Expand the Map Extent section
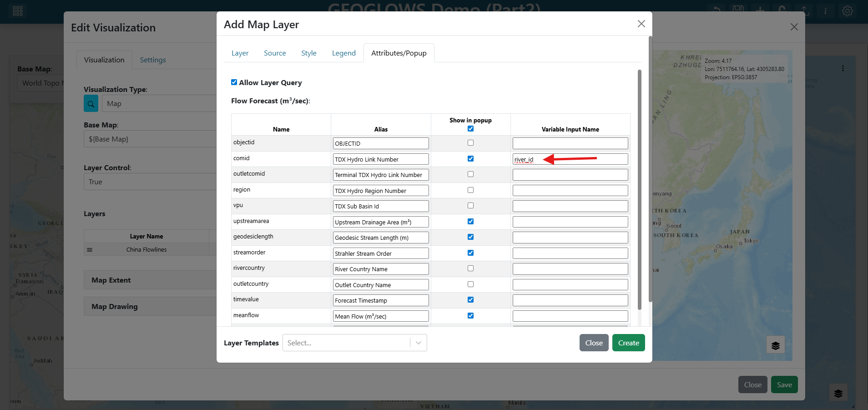 click(150, 280)
